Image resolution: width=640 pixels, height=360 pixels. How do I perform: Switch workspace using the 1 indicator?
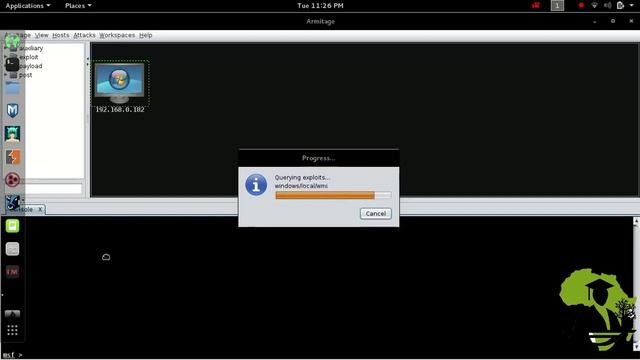tap(557, 5)
